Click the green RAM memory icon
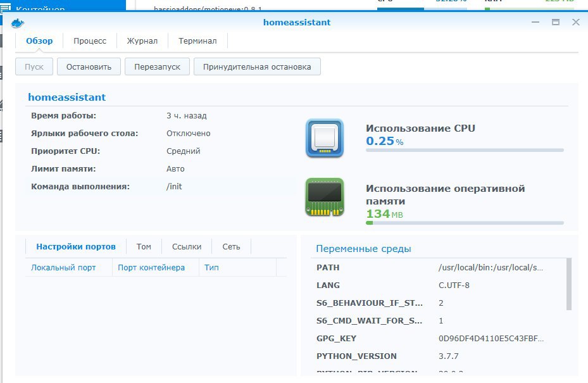The image size is (588, 383). click(325, 197)
